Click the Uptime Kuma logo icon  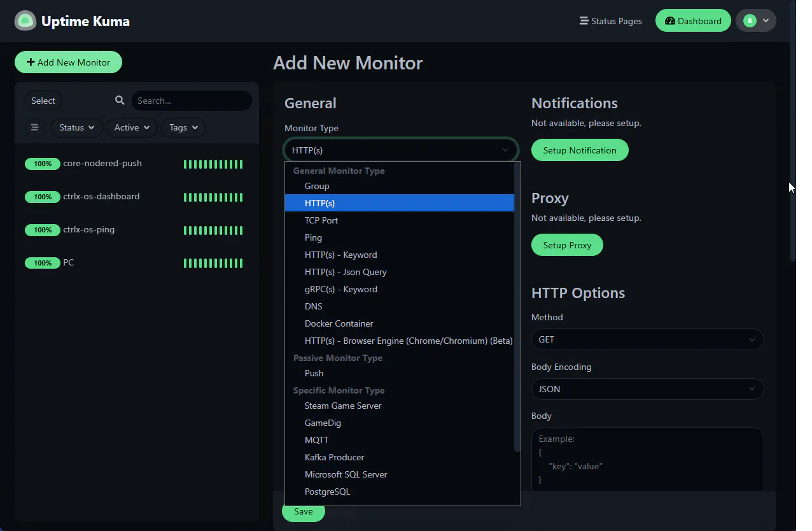point(25,21)
